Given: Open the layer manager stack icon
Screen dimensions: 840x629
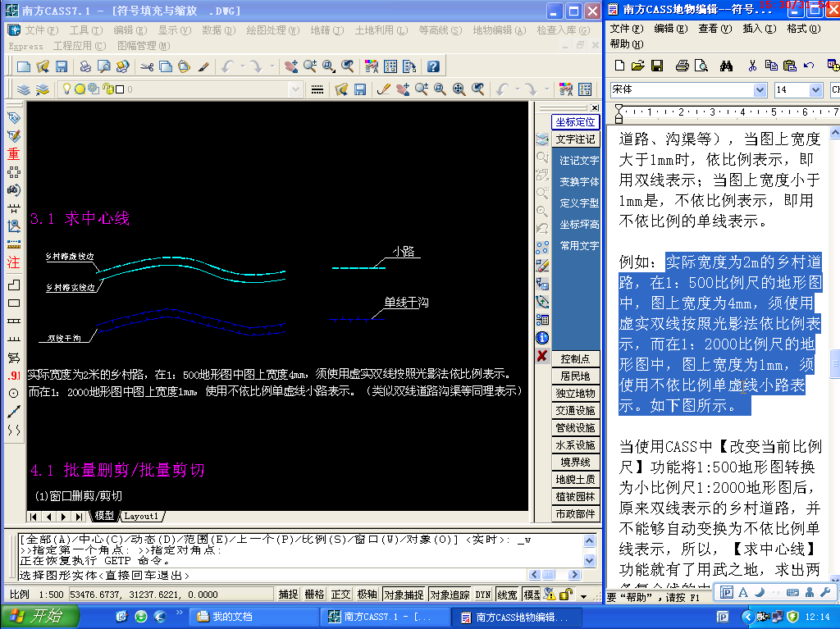Looking at the screenshot, I should [24, 89].
